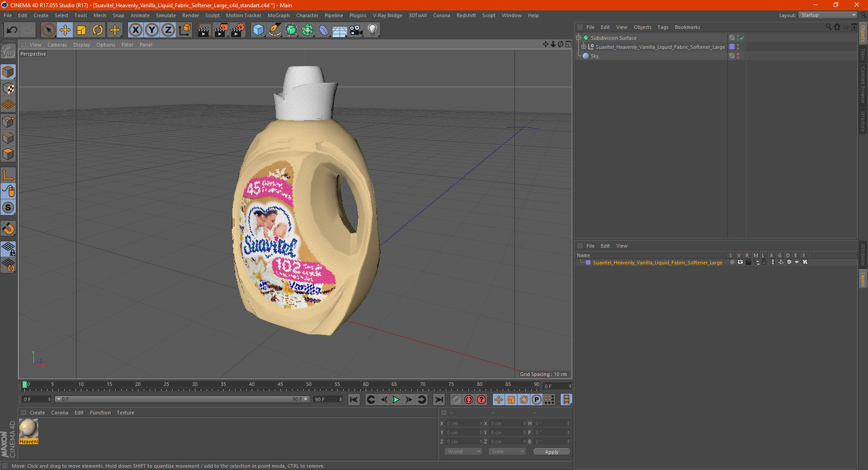
Task: Switch to Polygons mode
Action: point(8,154)
